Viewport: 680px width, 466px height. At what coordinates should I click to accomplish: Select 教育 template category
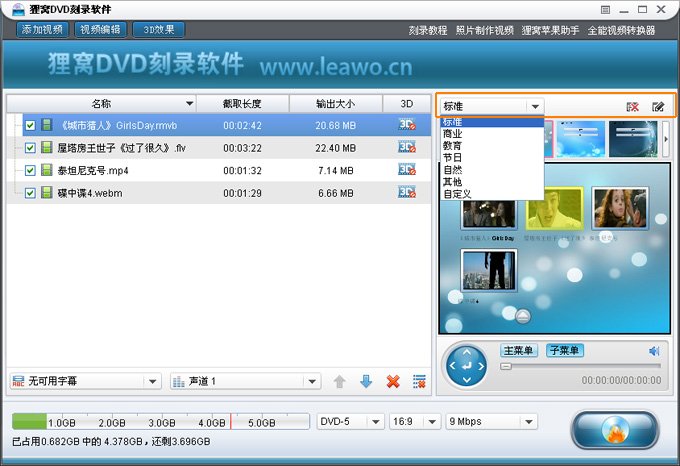point(492,146)
